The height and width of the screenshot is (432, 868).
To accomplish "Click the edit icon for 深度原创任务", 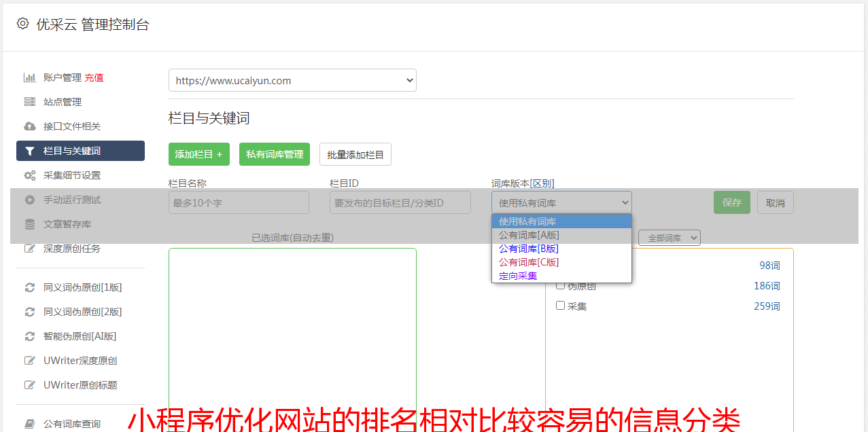I will [30, 249].
